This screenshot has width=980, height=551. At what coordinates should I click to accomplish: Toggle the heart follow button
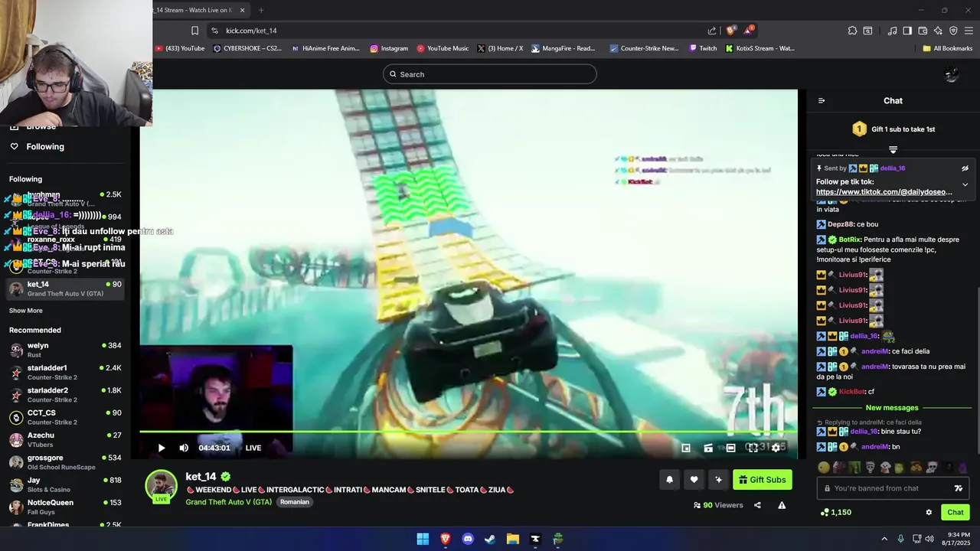(x=694, y=480)
